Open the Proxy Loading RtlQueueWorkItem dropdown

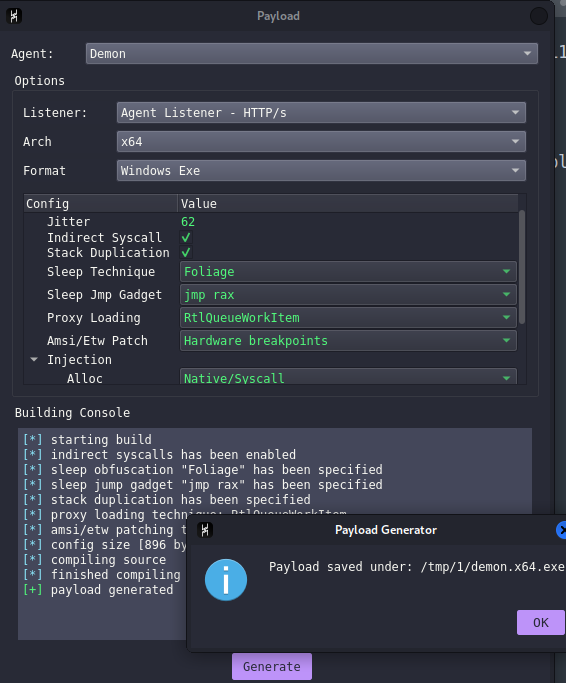tap(348, 318)
